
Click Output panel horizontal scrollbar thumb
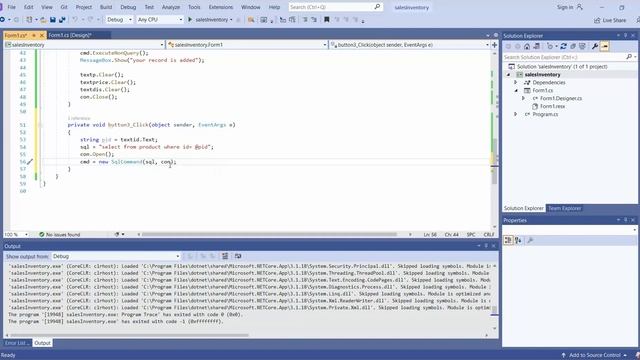[129, 335]
